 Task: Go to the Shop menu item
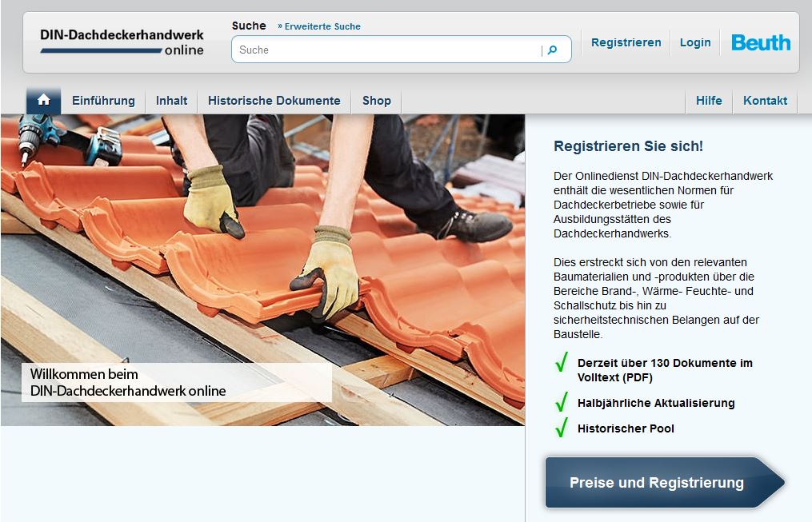coord(377,101)
